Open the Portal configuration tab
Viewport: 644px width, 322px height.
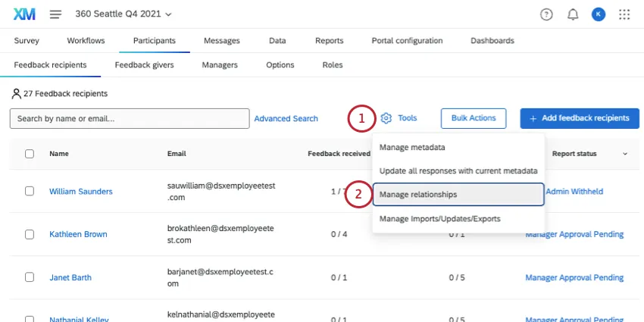click(407, 41)
